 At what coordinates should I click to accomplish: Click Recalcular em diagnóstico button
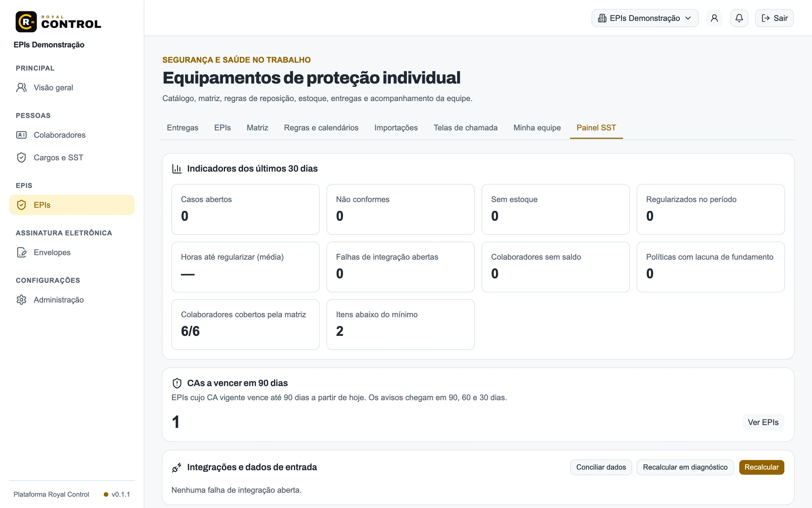685,467
